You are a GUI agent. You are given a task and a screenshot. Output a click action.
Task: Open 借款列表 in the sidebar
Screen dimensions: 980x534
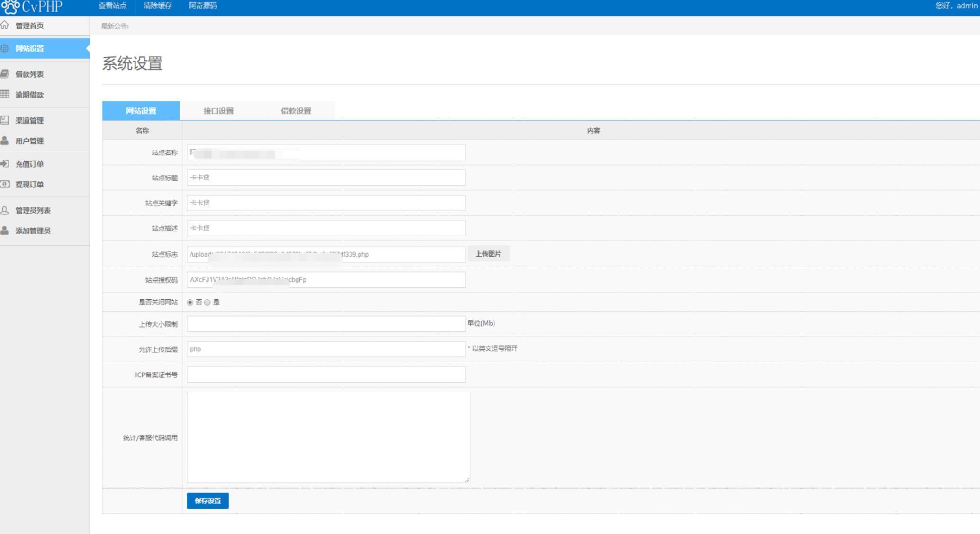[29, 74]
